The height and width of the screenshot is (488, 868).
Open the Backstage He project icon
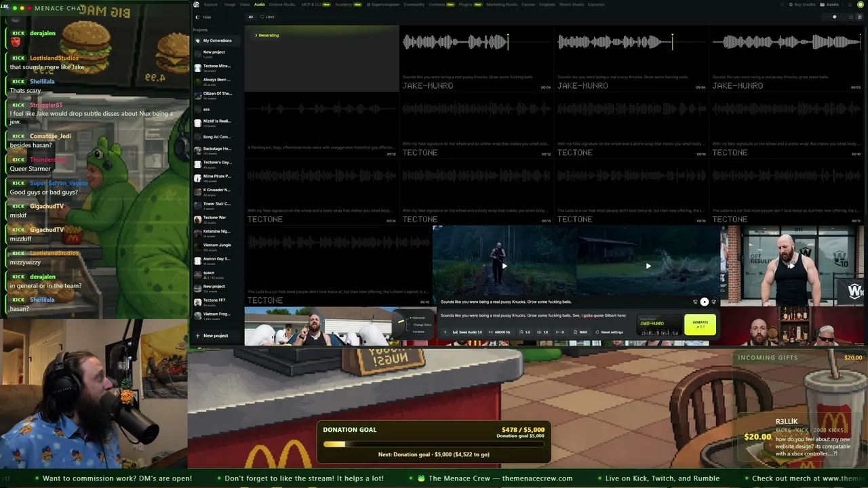tap(198, 150)
